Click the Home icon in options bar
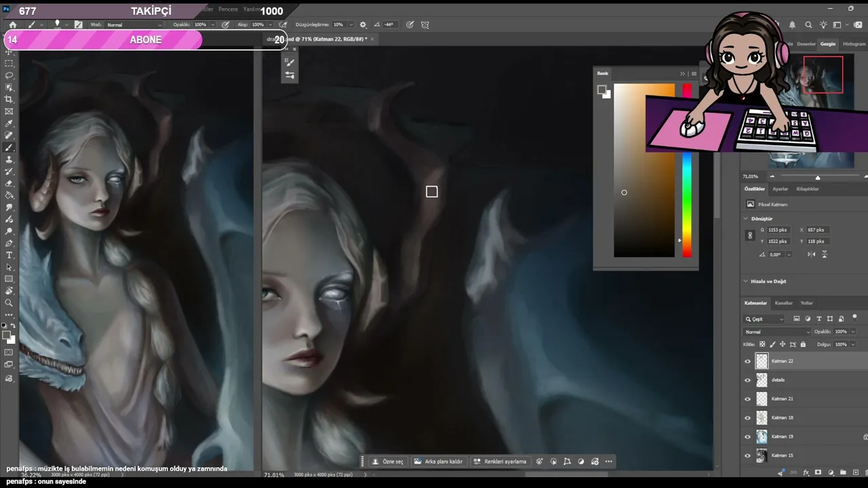 click(x=12, y=24)
